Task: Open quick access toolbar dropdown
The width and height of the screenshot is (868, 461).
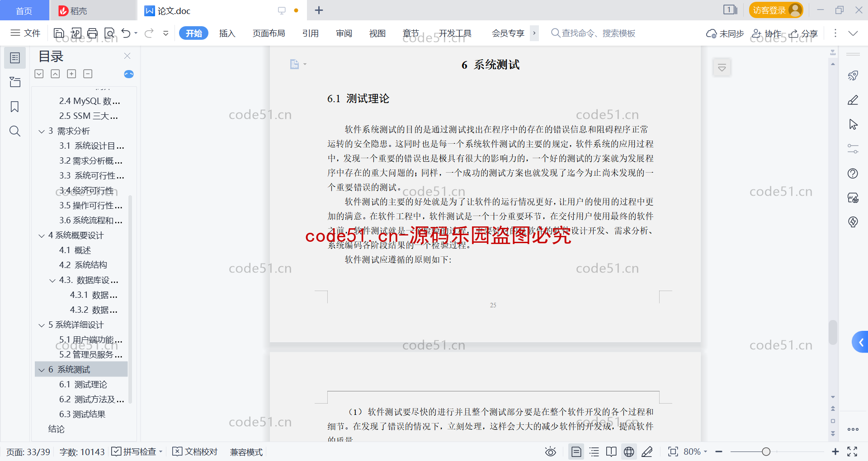Action: pyautogui.click(x=166, y=33)
